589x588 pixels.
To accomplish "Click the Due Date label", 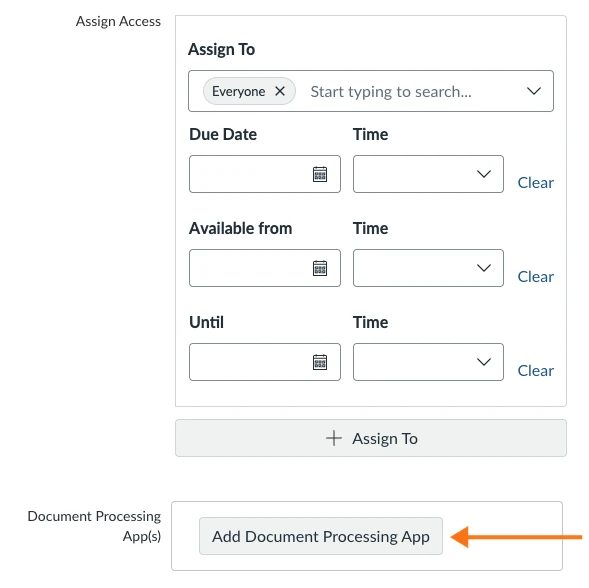I will pyautogui.click(x=223, y=134).
